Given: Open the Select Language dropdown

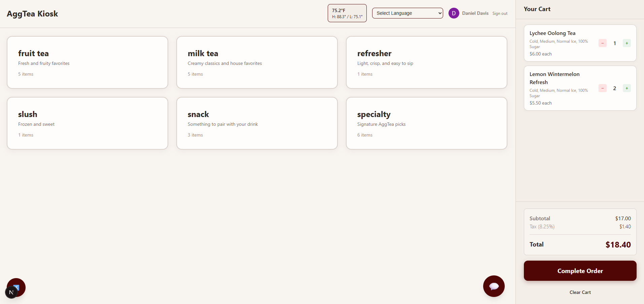Looking at the screenshot, I should coord(407,13).
